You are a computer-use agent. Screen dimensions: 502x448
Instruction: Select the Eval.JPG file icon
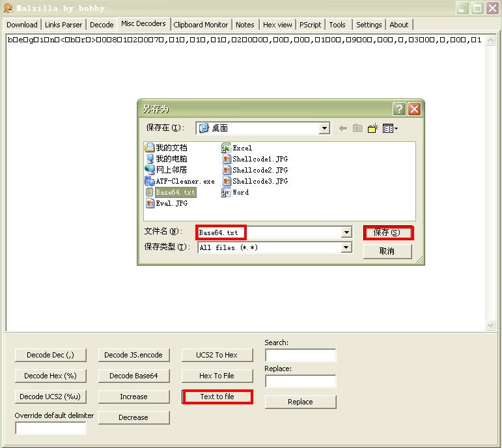tap(150, 203)
